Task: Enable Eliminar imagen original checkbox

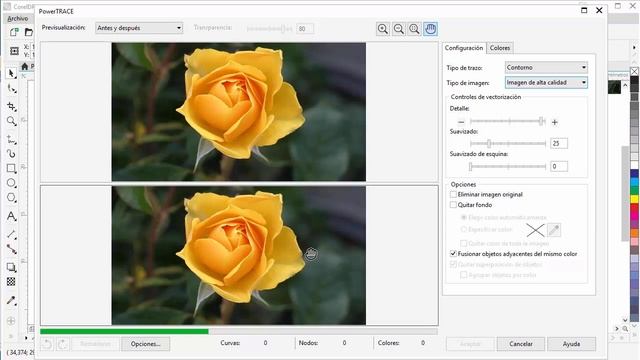Action: point(453,194)
